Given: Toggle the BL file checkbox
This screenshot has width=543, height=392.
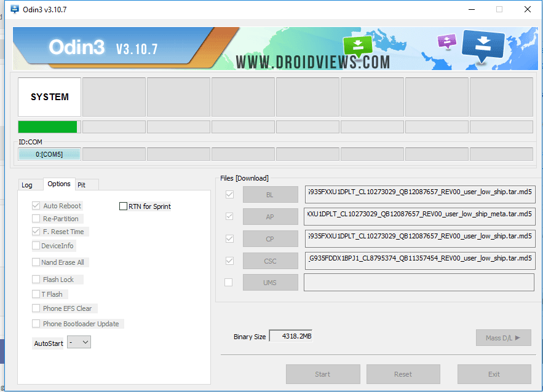Looking at the screenshot, I should 229,194.
